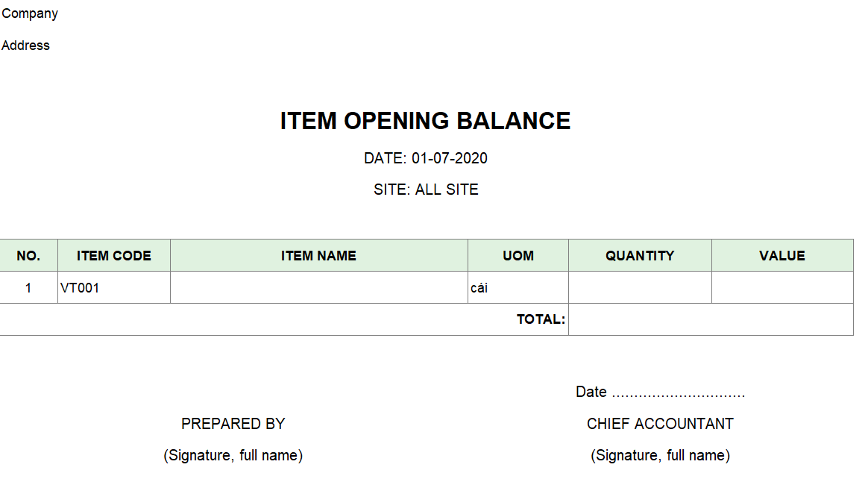Click the QUANTITY column header
Viewport: 868px width, 485px height.
tap(639, 256)
